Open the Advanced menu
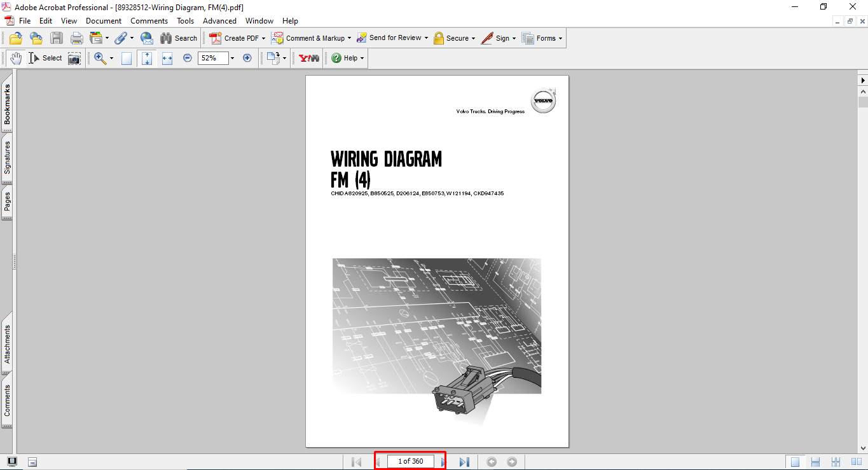 pyautogui.click(x=219, y=21)
